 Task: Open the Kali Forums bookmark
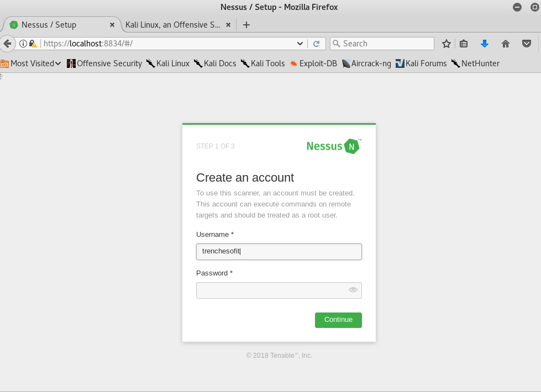point(421,63)
